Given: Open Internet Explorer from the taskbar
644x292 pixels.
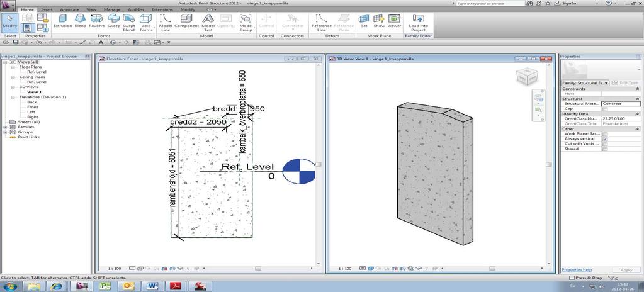Looking at the screenshot, I should click(x=56, y=286).
